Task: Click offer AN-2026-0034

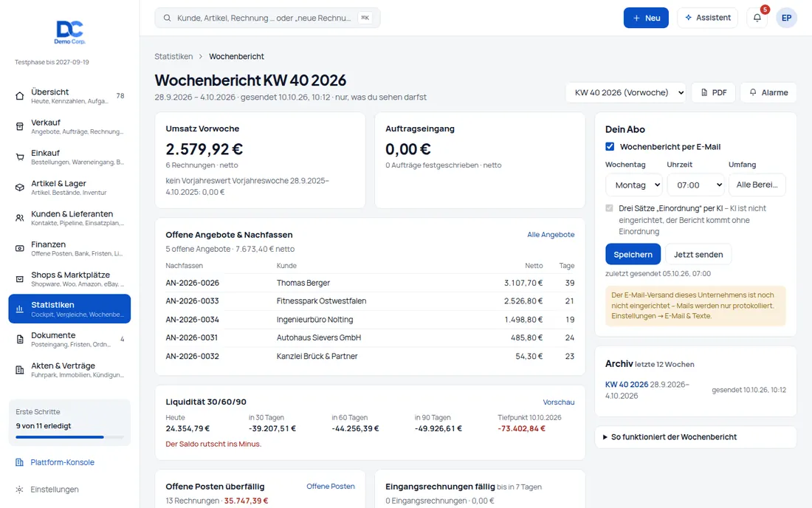Action: pyautogui.click(x=192, y=320)
